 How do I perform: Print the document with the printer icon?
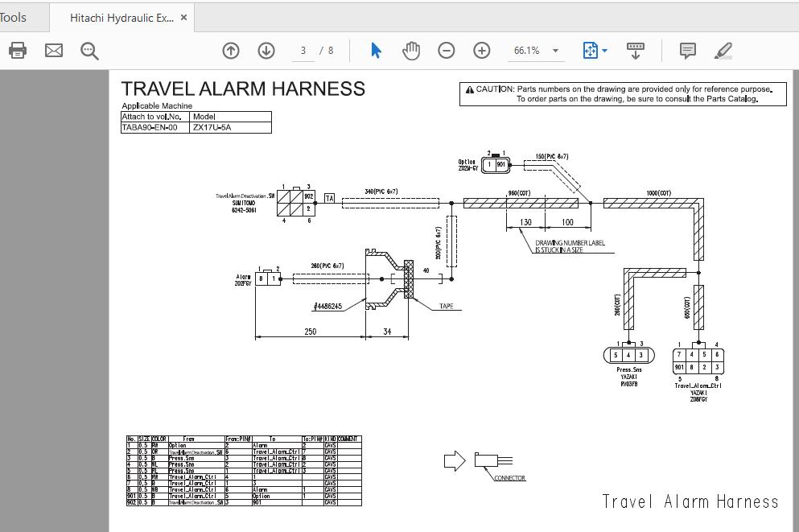tap(18, 51)
